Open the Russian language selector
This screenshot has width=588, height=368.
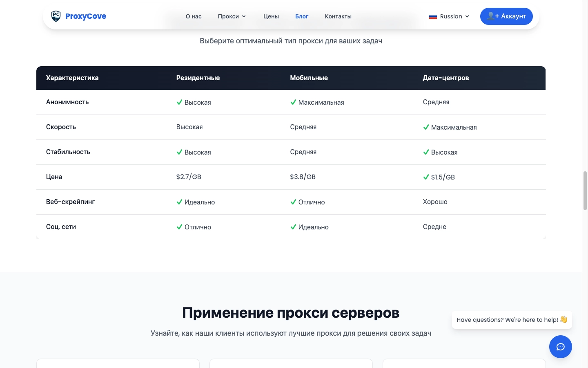click(x=449, y=16)
